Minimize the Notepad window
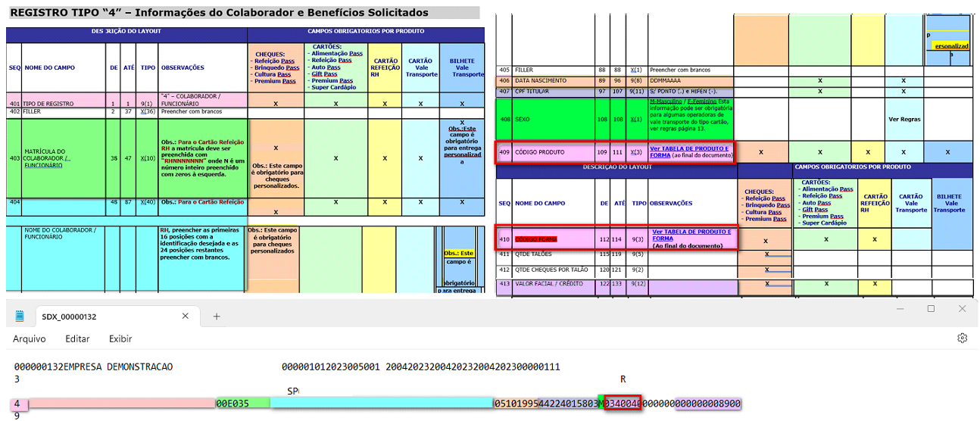The height and width of the screenshot is (421, 980). pos(899,309)
